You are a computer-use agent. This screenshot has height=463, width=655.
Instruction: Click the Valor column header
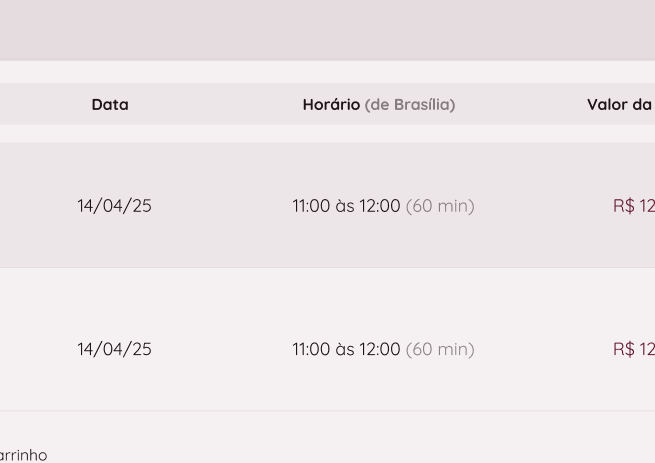point(619,104)
